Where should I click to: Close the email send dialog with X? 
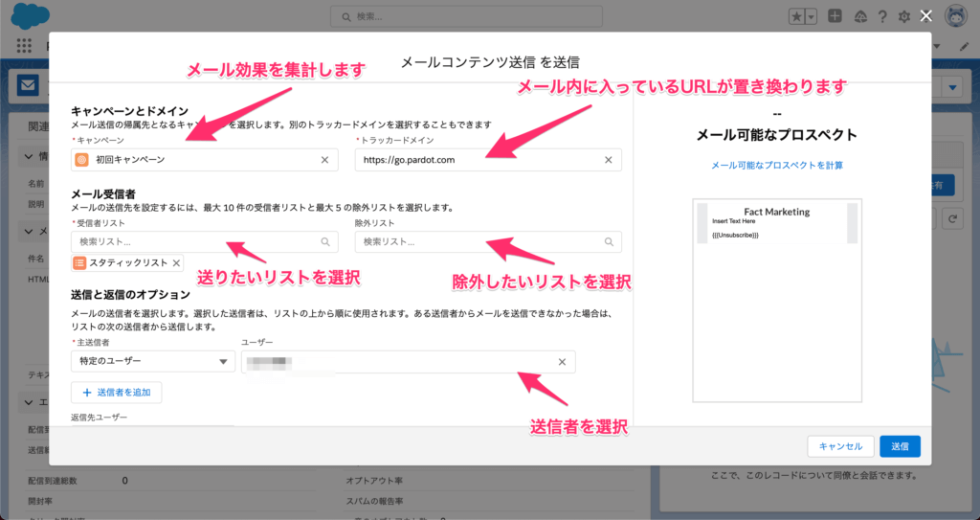coord(926,16)
